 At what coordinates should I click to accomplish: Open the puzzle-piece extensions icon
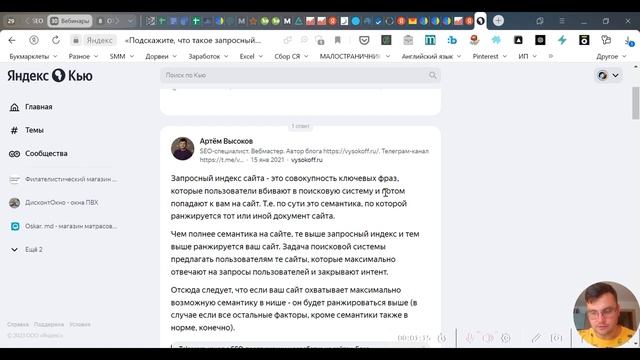[x=606, y=40]
